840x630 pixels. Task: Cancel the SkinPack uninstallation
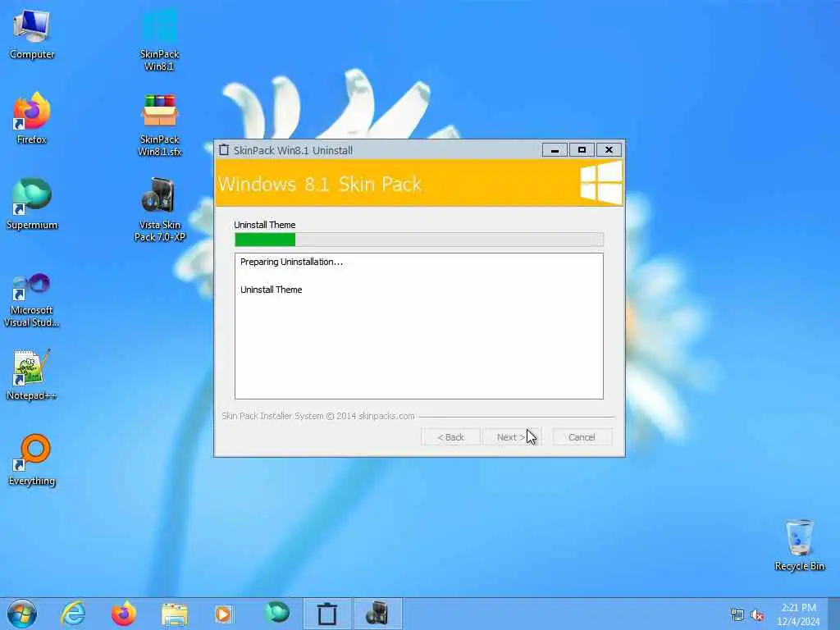582,437
